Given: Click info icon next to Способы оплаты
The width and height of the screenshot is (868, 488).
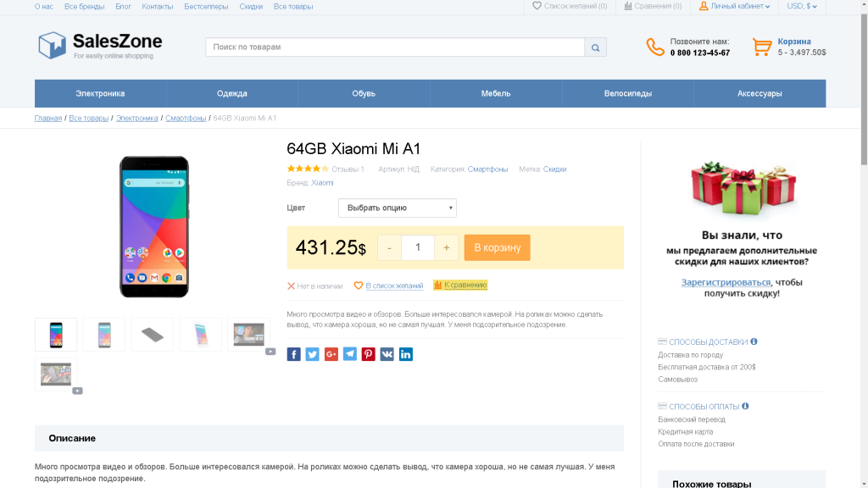Looking at the screenshot, I should click(745, 406).
